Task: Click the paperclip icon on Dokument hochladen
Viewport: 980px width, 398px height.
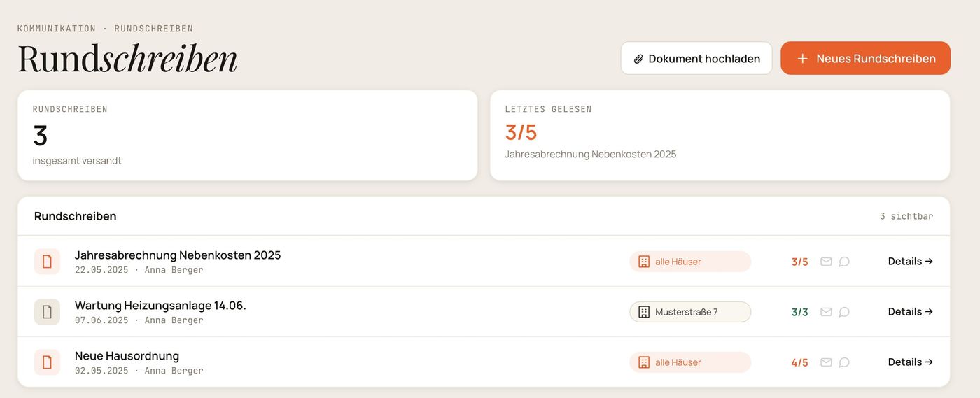Action: coord(638,59)
